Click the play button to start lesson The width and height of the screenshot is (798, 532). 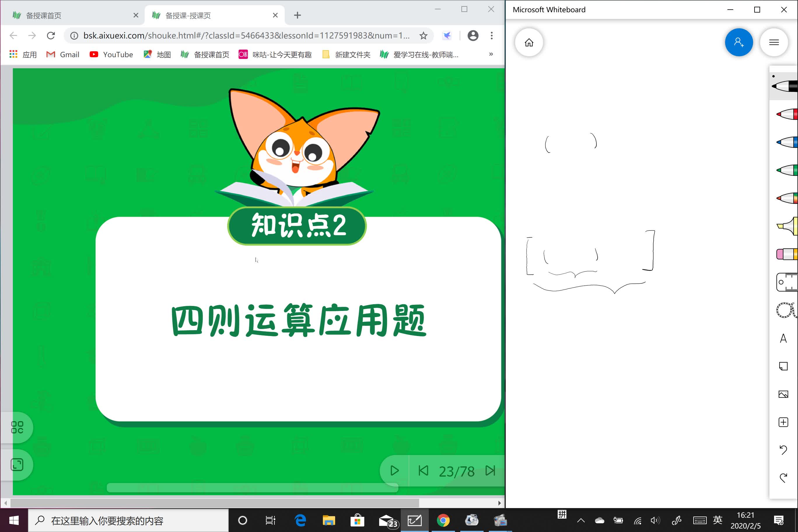394,471
